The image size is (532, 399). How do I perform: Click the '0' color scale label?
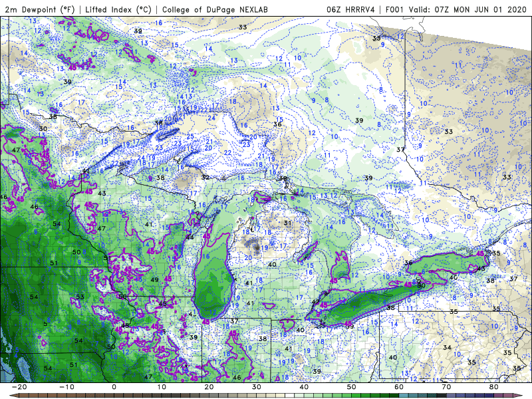[114, 387]
